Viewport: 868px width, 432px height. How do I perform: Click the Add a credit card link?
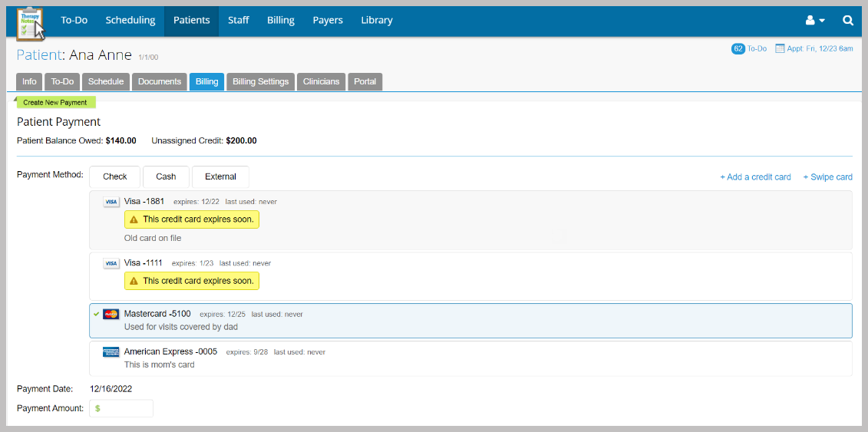point(755,177)
